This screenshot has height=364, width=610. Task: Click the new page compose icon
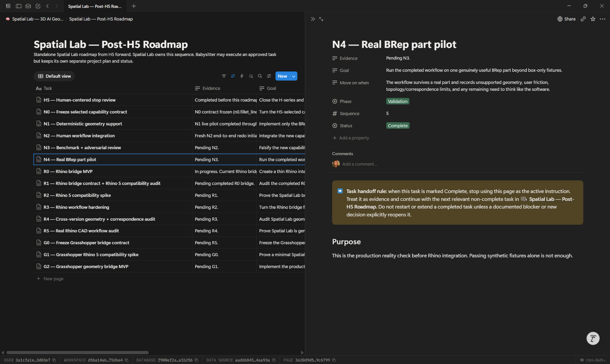(x=38, y=6)
